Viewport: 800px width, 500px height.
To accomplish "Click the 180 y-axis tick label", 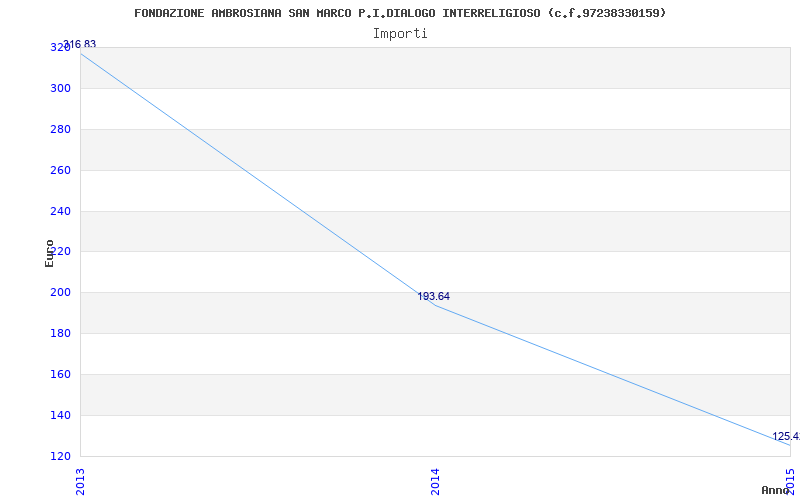I will (x=60, y=334).
